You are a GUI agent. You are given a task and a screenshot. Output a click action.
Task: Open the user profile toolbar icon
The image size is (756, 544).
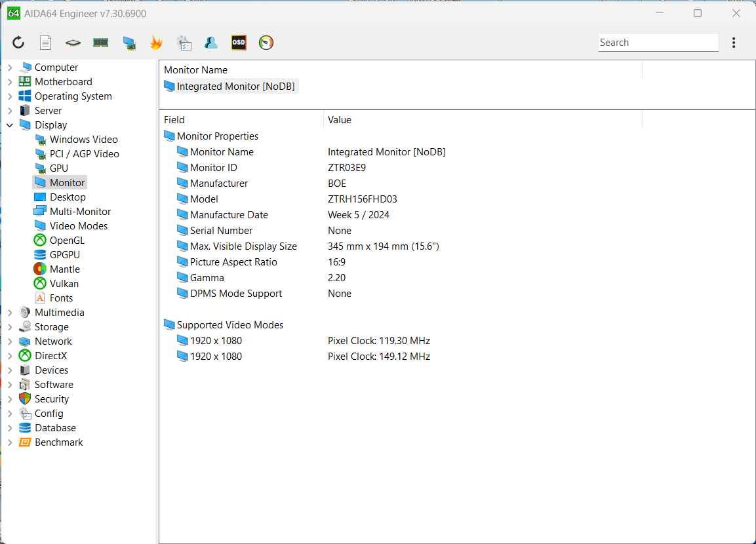point(210,43)
